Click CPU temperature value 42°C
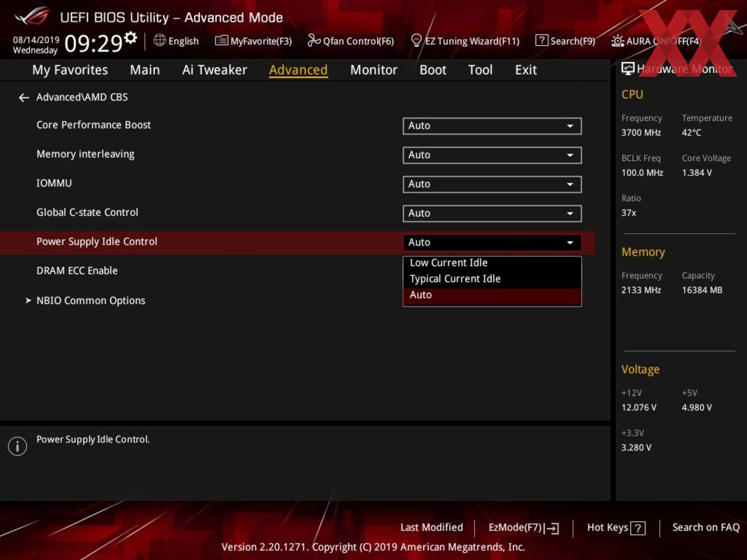This screenshot has height=560, width=747. pos(692,132)
